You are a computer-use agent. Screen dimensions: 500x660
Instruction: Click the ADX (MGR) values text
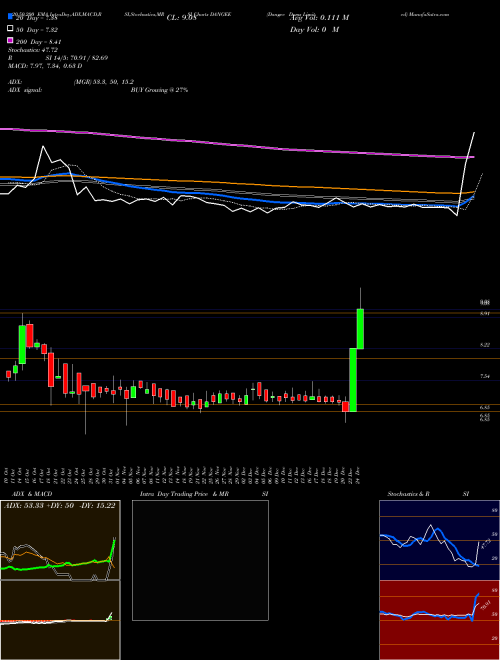pos(104,82)
